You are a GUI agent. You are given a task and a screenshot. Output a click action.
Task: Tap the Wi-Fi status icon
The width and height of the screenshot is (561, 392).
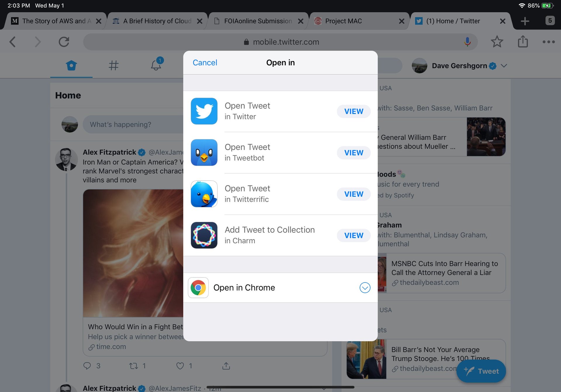click(x=522, y=6)
